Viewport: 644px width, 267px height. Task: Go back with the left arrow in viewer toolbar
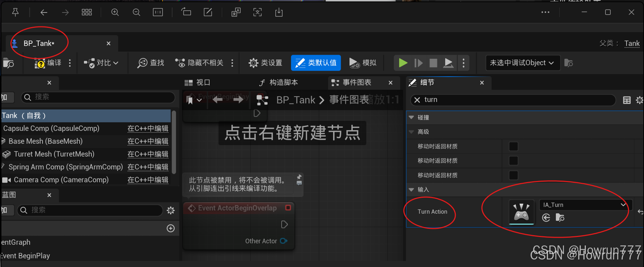click(x=44, y=12)
